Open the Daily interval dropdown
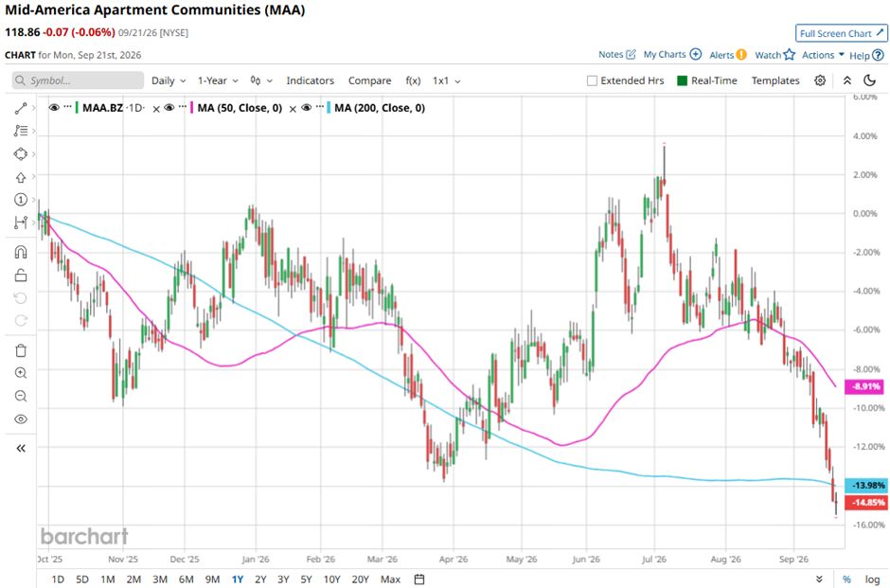This screenshot has width=890, height=588. point(169,80)
